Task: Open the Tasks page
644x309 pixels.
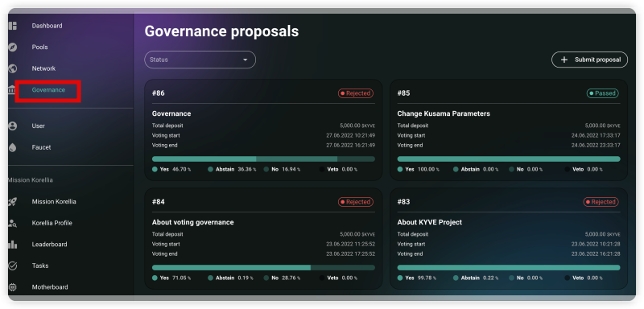Action: click(40, 266)
